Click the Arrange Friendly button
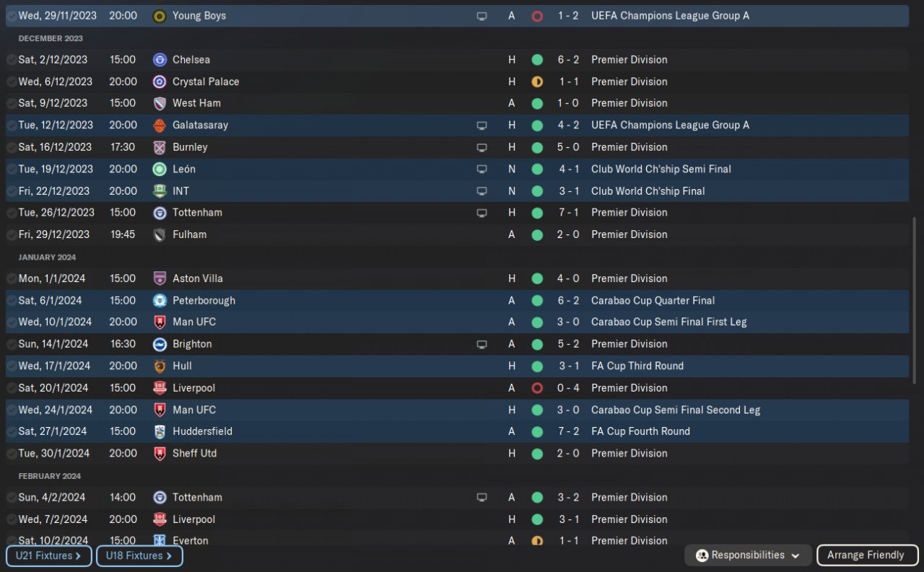The image size is (924, 572). [x=866, y=555]
